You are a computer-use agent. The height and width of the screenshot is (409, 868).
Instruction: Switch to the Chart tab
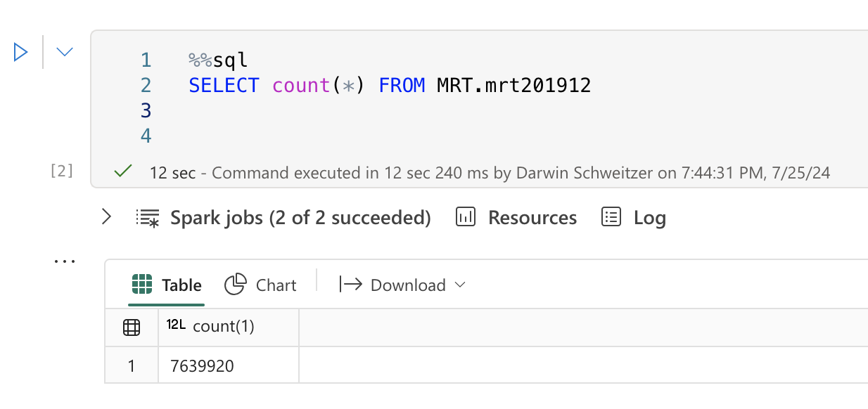click(260, 285)
